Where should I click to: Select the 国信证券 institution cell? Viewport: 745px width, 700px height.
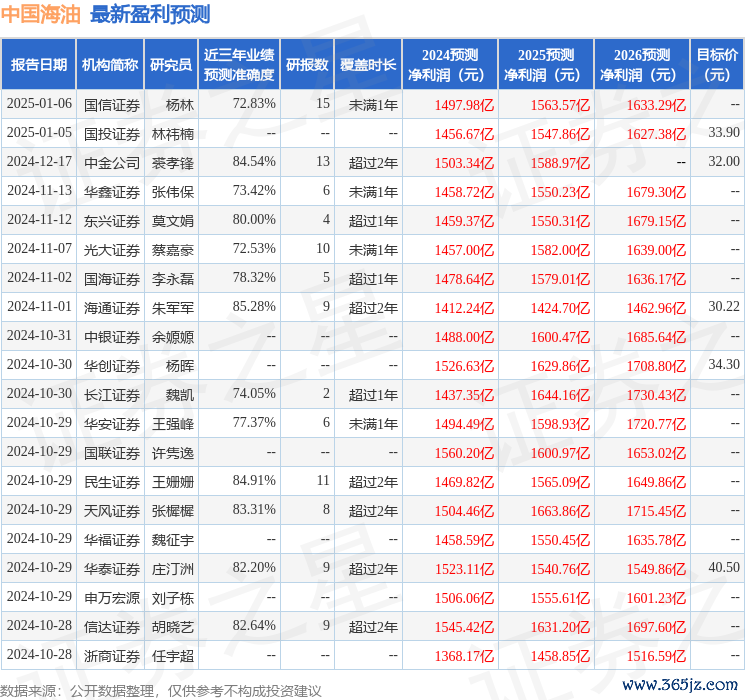tap(112, 105)
